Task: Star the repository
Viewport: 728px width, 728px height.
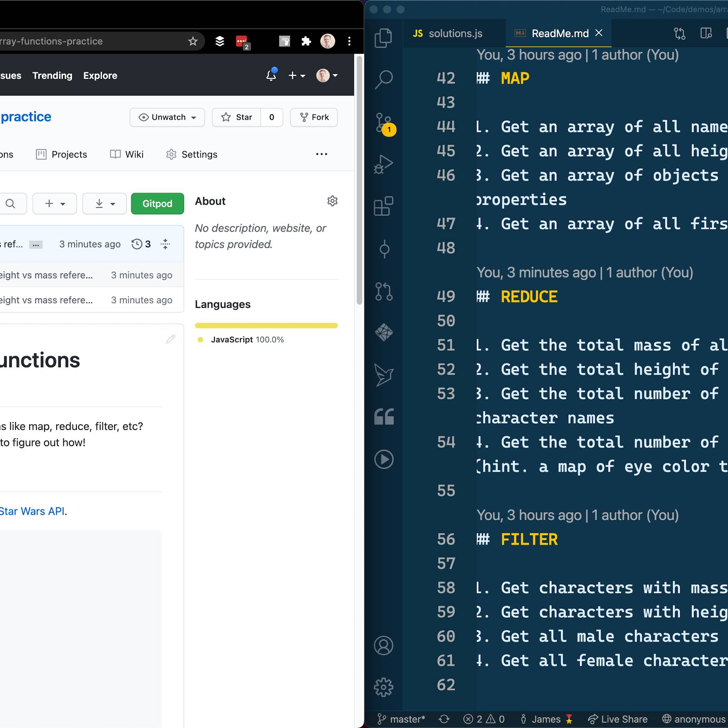Action: [237, 117]
